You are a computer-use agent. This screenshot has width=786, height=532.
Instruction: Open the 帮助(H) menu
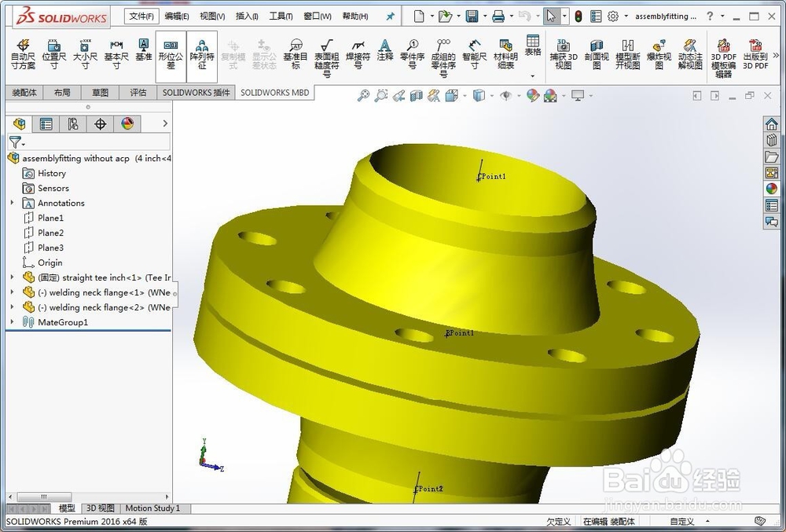point(355,16)
